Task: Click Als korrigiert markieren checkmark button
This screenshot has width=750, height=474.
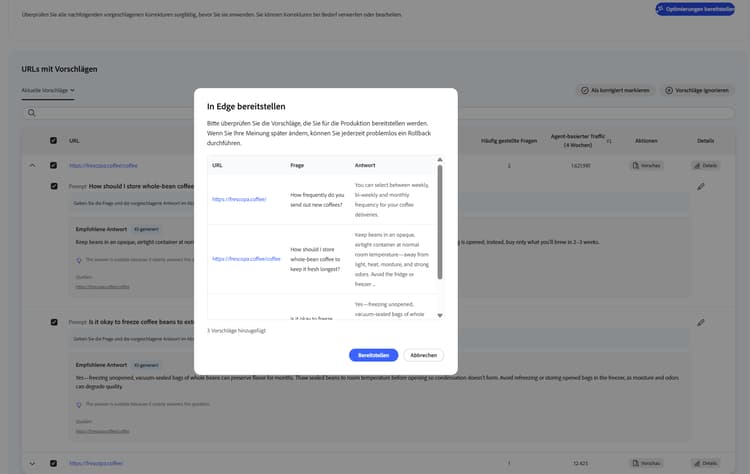Action: [x=616, y=90]
